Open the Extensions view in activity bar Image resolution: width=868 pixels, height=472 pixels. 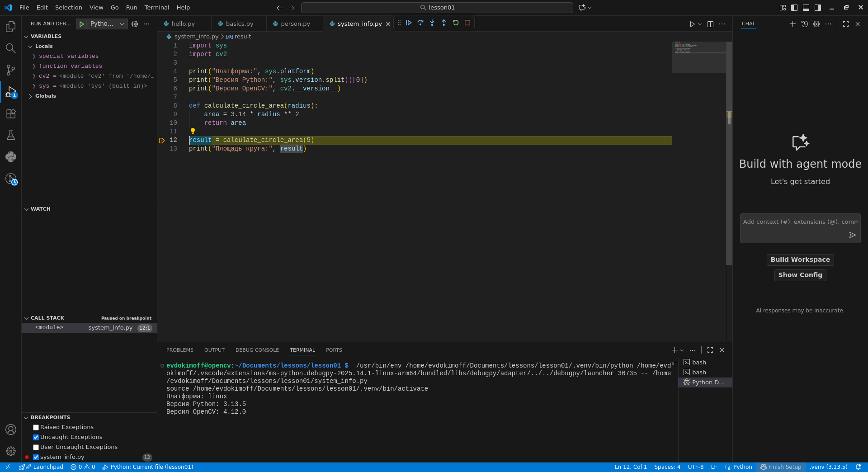pos(11,114)
